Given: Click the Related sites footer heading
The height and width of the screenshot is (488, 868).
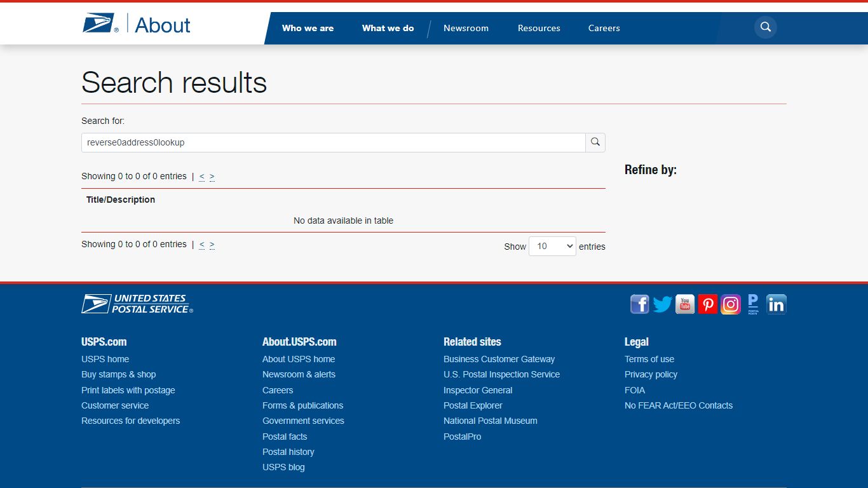Looking at the screenshot, I should click(x=472, y=341).
